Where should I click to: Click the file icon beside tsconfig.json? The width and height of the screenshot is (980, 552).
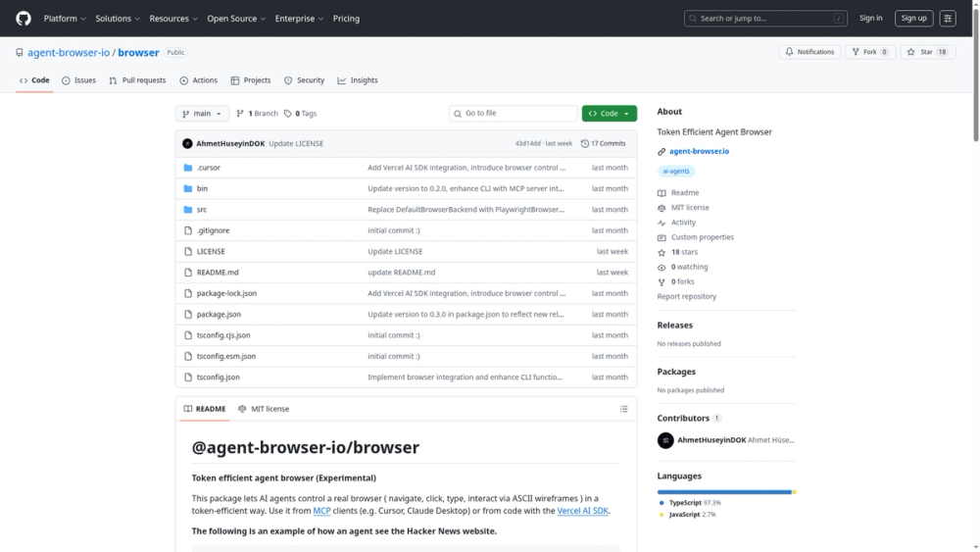pos(188,376)
